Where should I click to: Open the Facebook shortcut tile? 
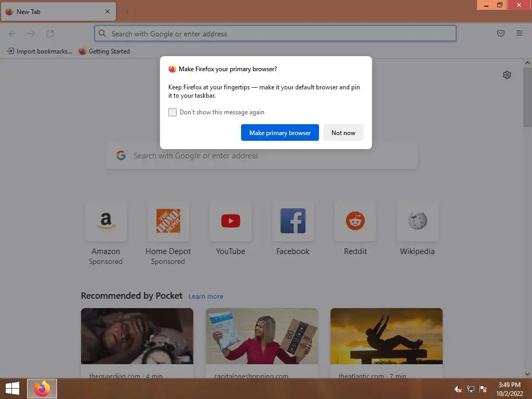coord(293,221)
